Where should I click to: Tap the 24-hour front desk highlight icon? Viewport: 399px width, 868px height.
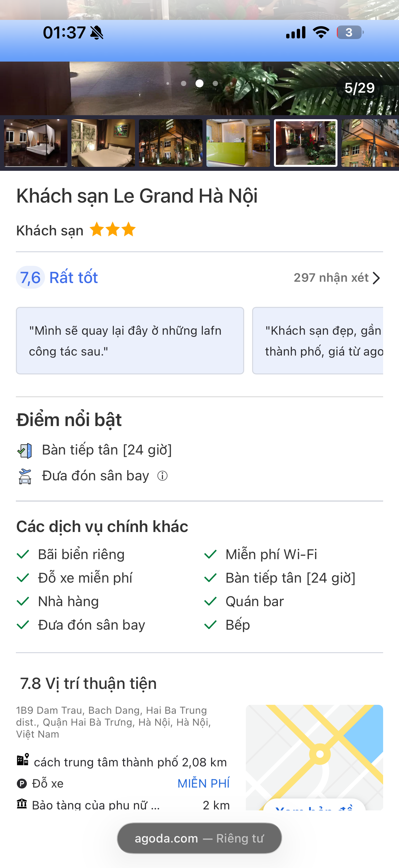(24, 450)
